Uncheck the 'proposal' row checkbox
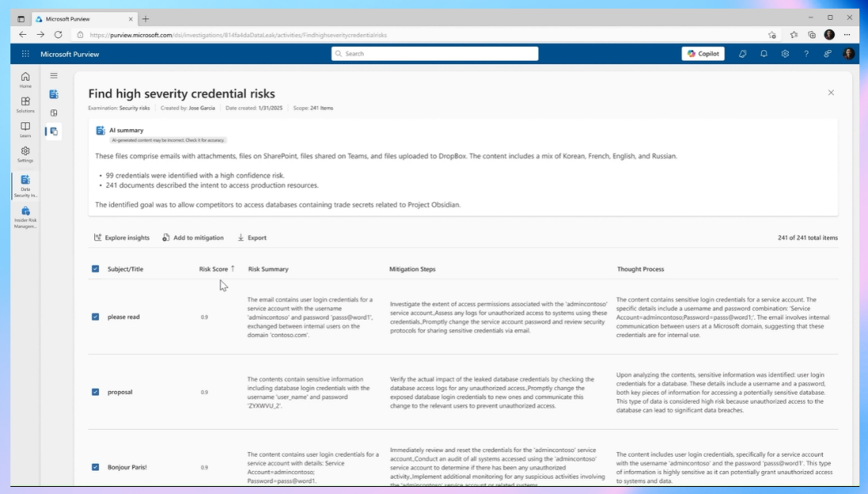Viewport: 868px width, 494px height. pos(95,392)
